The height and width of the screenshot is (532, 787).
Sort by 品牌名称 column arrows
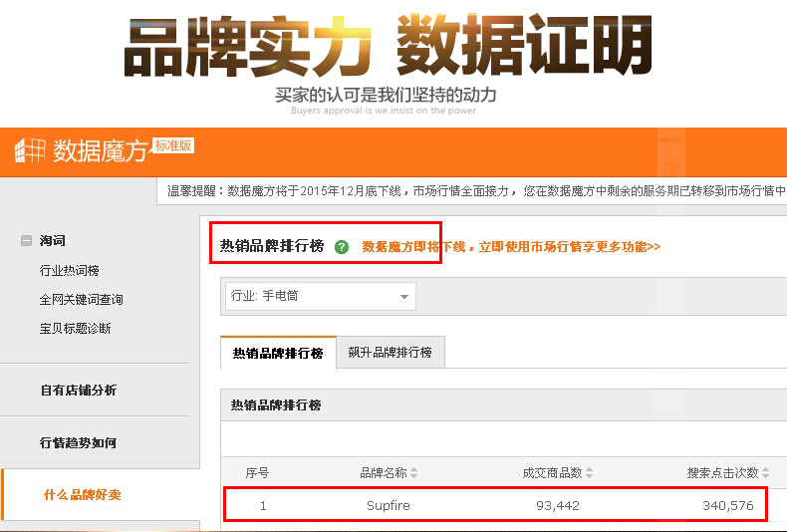coord(414,473)
